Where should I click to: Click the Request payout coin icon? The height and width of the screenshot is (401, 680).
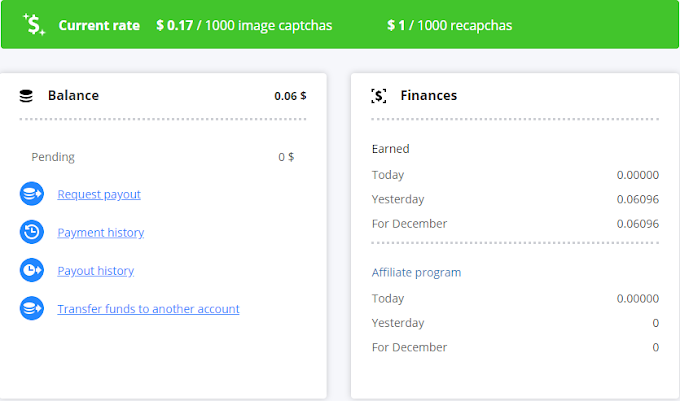pos(31,194)
